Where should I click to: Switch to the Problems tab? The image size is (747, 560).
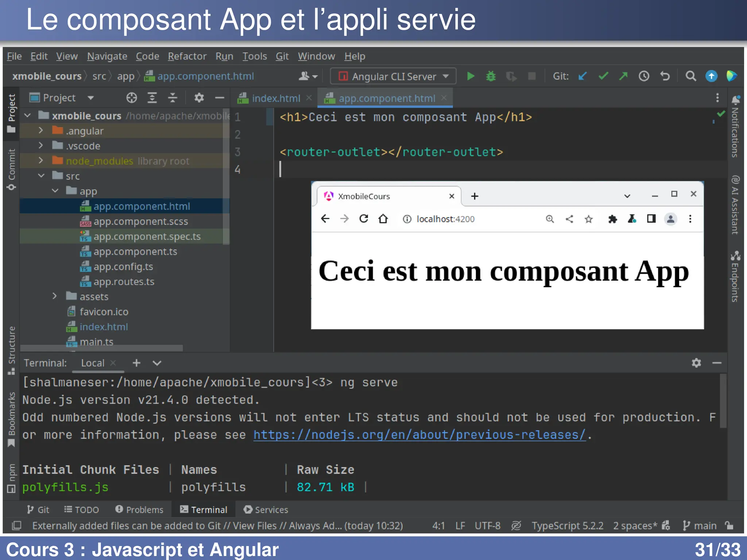coord(139,510)
